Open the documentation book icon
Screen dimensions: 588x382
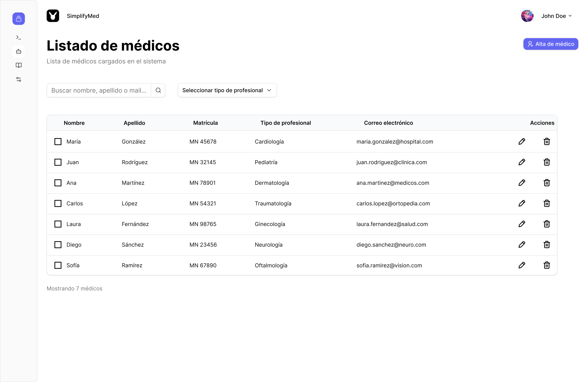(x=18, y=65)
